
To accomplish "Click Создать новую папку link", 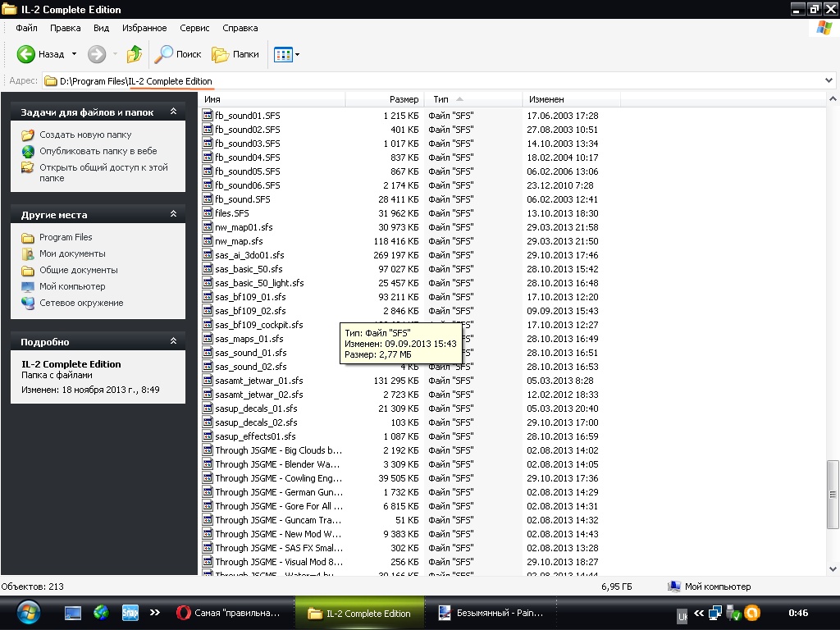I will (85, 135).
